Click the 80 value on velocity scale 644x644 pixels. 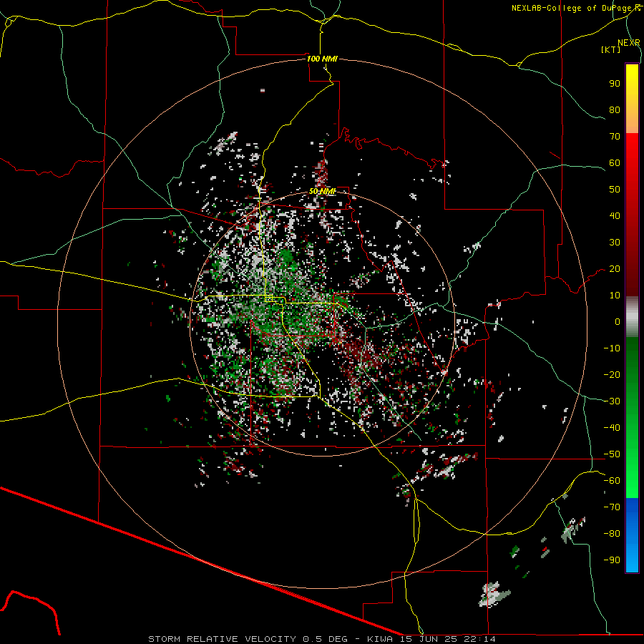[x=615, y=110]
